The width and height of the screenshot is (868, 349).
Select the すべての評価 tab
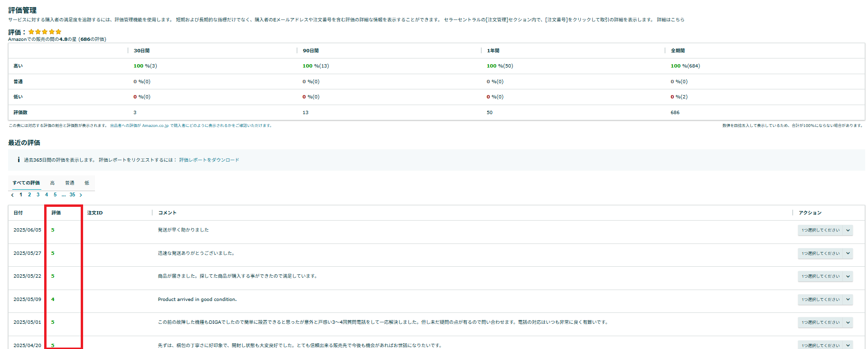(x=26, y=183)
